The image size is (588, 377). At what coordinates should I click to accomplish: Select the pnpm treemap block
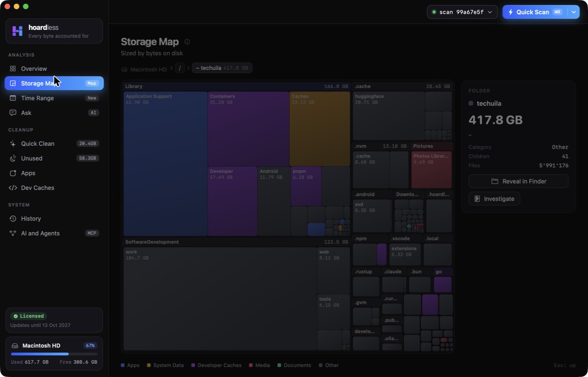click(x=306, y=186)
